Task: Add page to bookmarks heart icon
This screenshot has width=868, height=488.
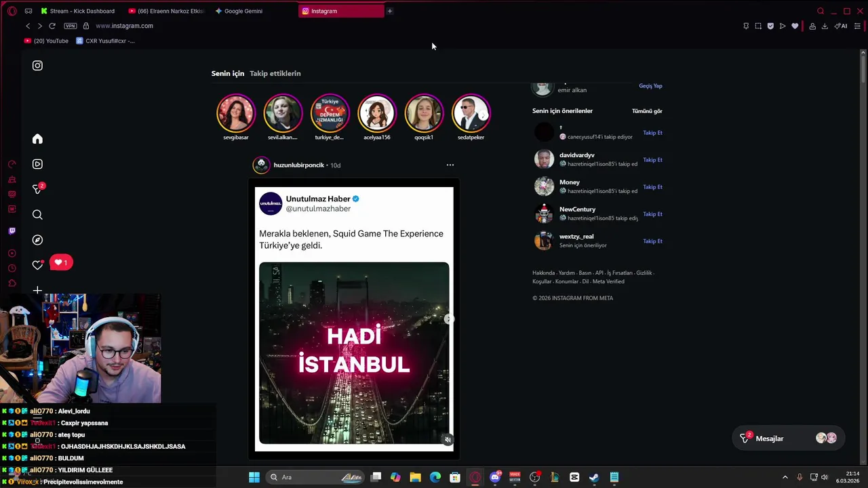Action: click(x=795, y=26)
